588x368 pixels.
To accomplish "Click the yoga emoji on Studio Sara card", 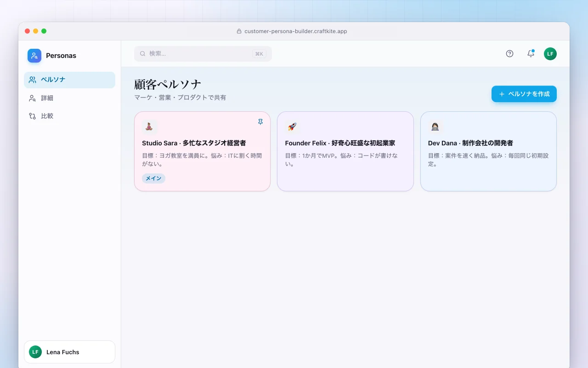I will [149, 126].
